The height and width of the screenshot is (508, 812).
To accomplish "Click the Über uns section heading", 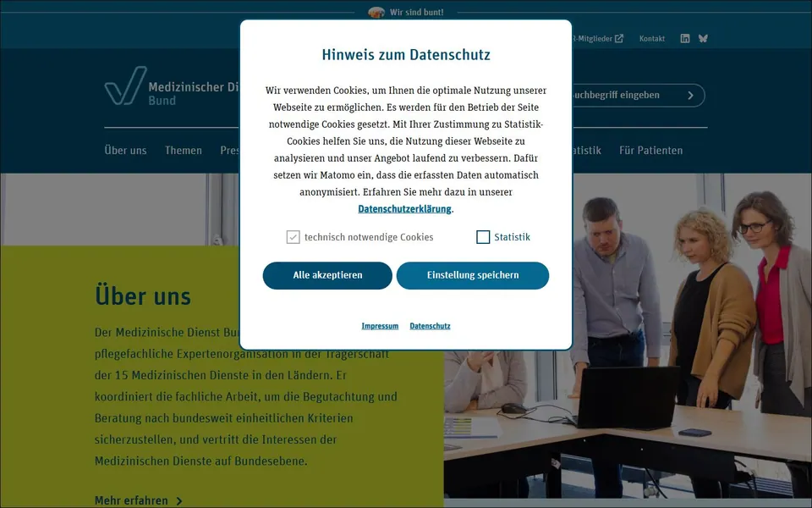I will 143,296.
